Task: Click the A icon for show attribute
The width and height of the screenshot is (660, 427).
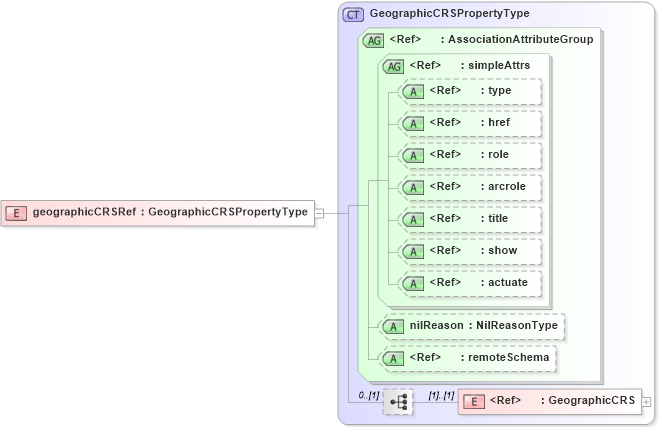Action: pyautogui.click(x=413, y=252)
